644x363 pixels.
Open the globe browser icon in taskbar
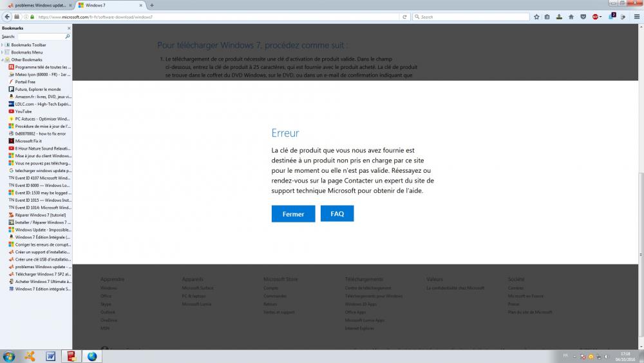(x=92, y=357)
